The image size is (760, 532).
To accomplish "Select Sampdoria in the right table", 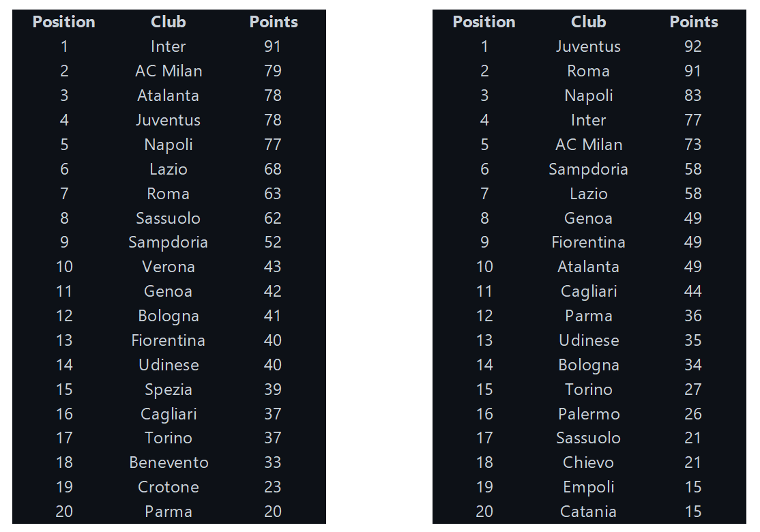I will pyautogui.click(x=588, y=169).
